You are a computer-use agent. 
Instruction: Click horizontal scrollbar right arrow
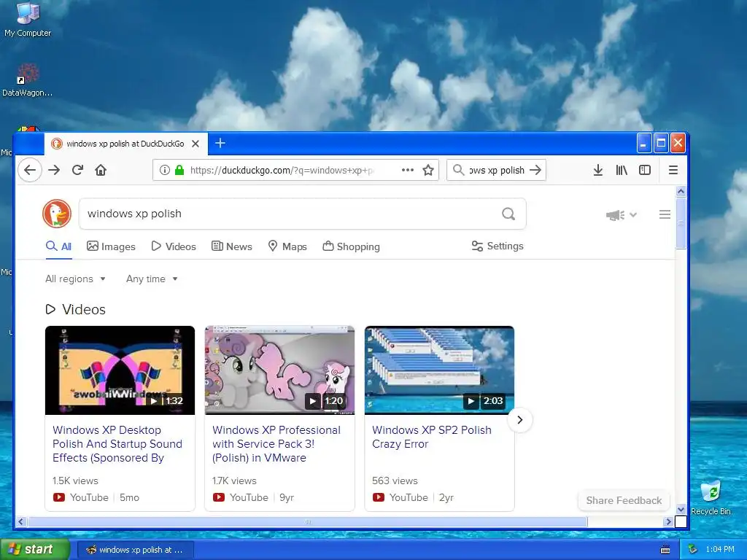tap(668, 521)
